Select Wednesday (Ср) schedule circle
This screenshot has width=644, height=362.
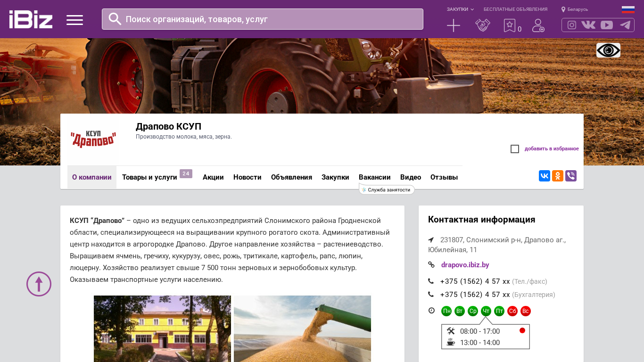[473, 311]
